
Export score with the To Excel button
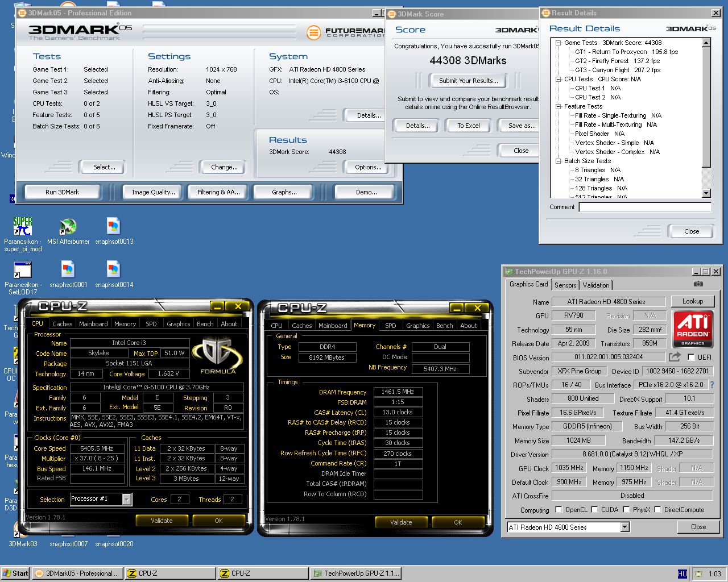pyautogui.click(x=469, y=126)
